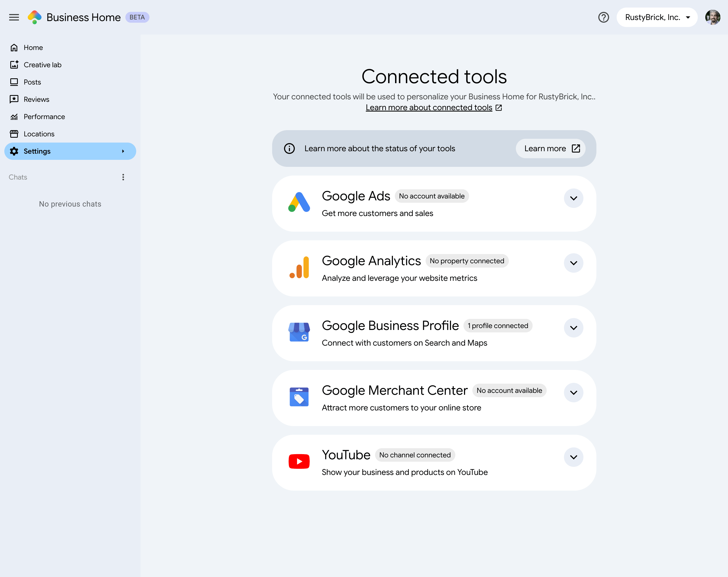
Task: Click the info icon in the status banner
Action: [x=289, y=149]
